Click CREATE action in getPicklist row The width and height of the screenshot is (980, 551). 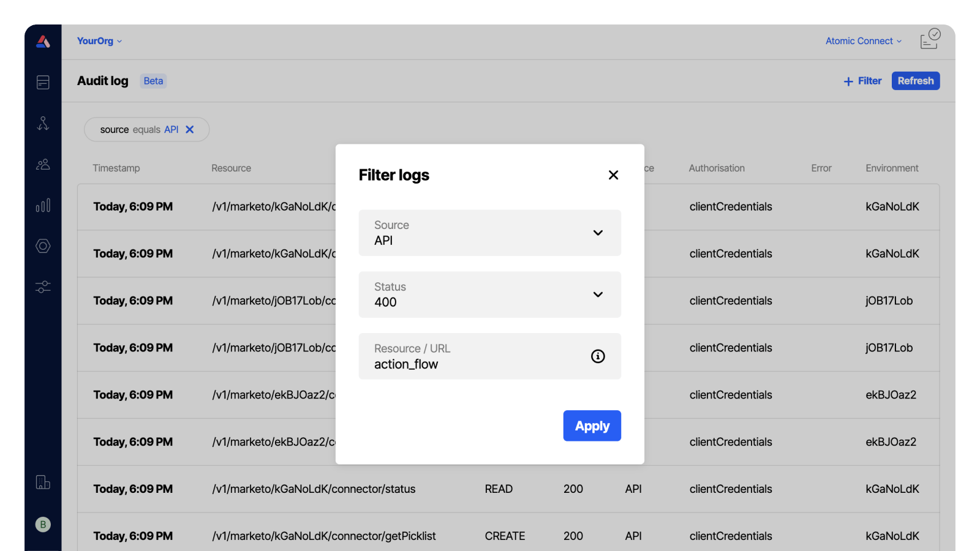505,536
